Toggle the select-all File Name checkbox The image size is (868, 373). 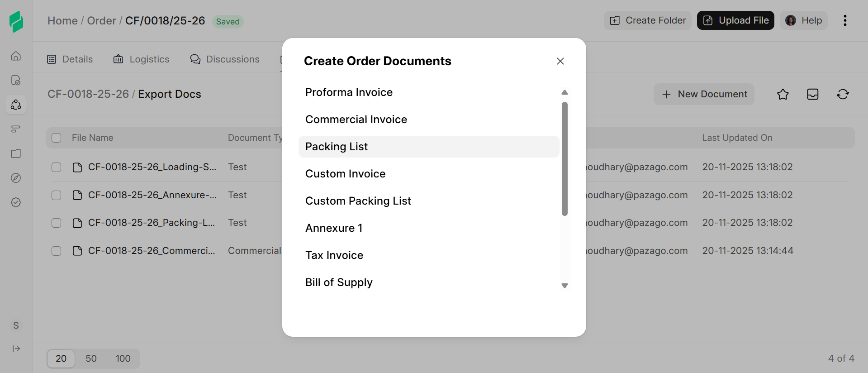57,138
